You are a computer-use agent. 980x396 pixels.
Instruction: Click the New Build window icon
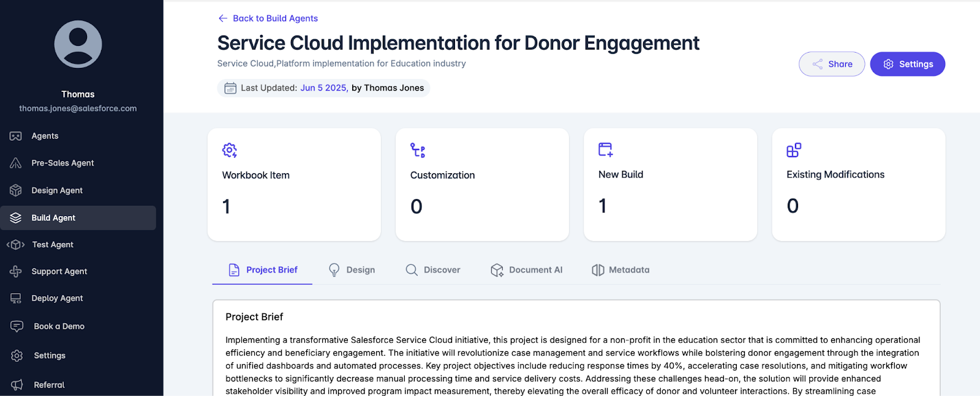click(606, 149)
